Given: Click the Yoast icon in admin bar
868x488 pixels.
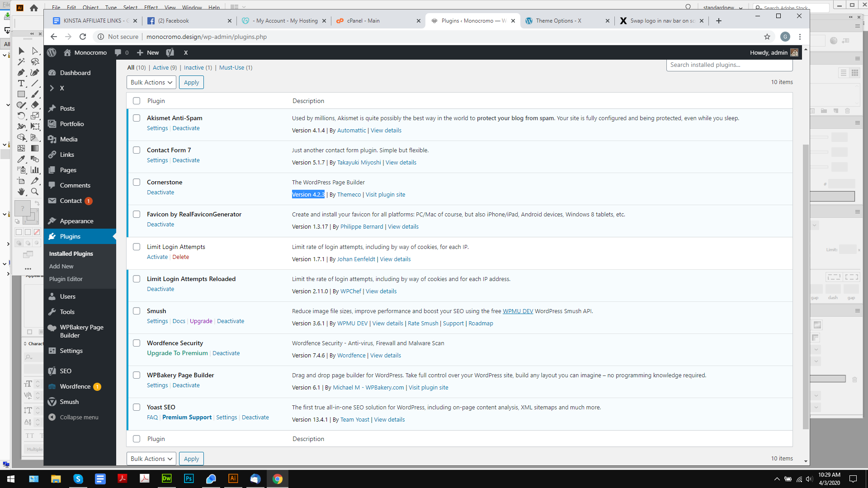Looking at the screenshot, I should 170,52.
